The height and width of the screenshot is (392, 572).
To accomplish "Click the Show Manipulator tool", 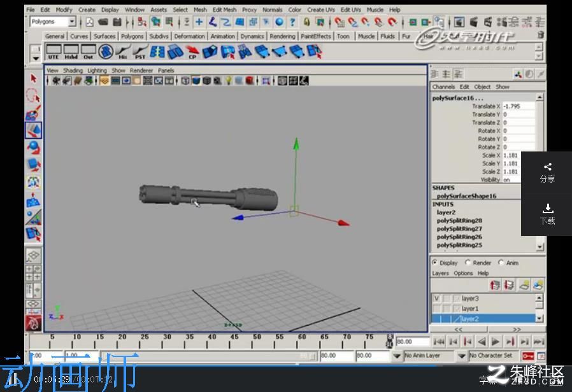I will pyautogui.click(x=34, y=217).
